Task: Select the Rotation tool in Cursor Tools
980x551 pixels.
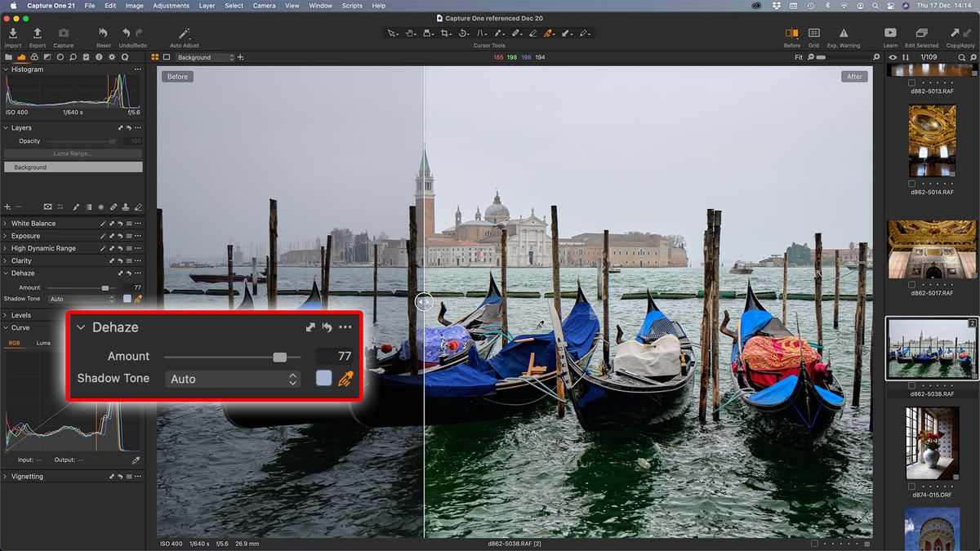Action: (463, 33)
